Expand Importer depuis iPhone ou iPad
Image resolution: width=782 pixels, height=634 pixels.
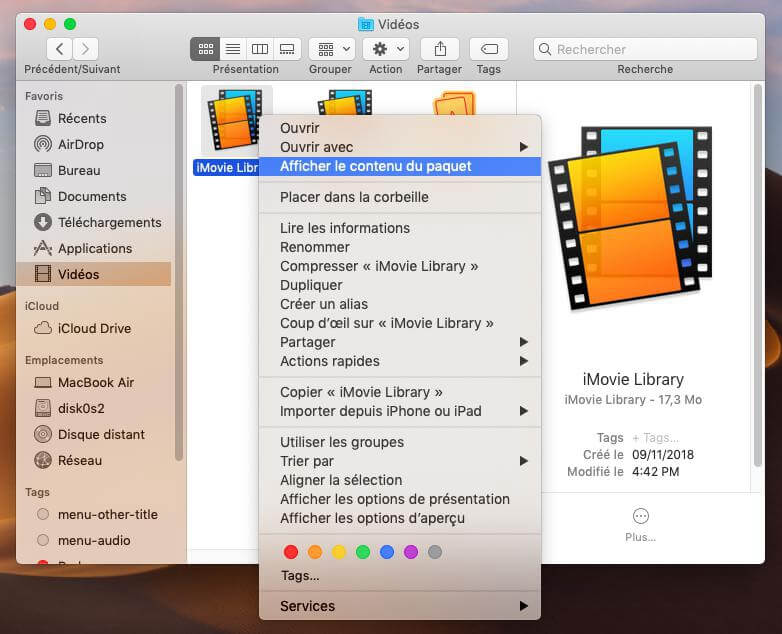(399, 411)
